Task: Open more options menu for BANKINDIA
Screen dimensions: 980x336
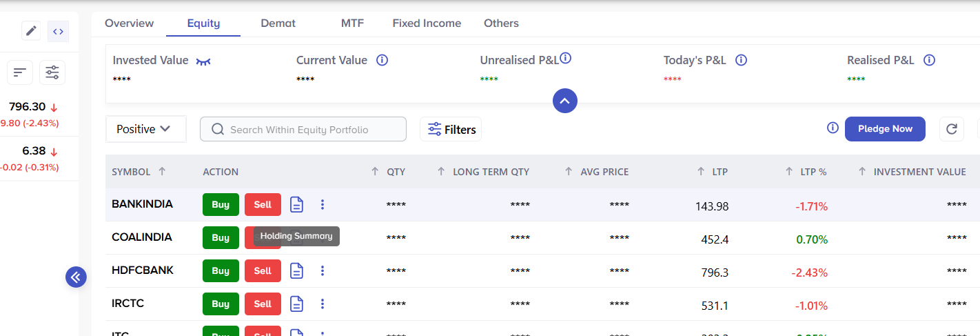Action: tap(323, 205)
